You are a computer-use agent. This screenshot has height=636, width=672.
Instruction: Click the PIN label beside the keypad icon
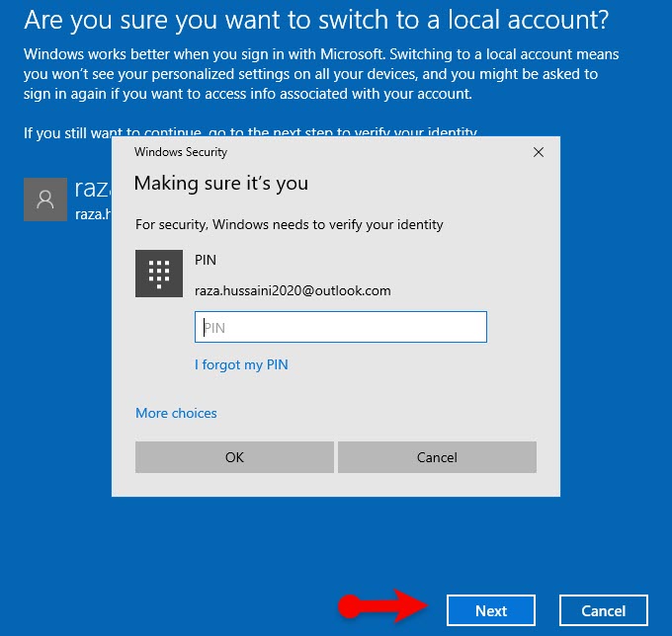coord(206,260)
